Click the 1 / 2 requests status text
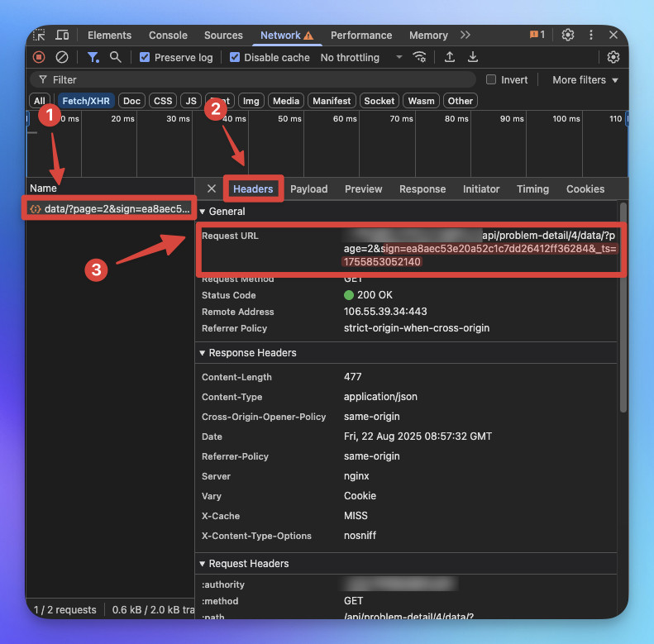 pyautogui.click(x=64, y=610)
